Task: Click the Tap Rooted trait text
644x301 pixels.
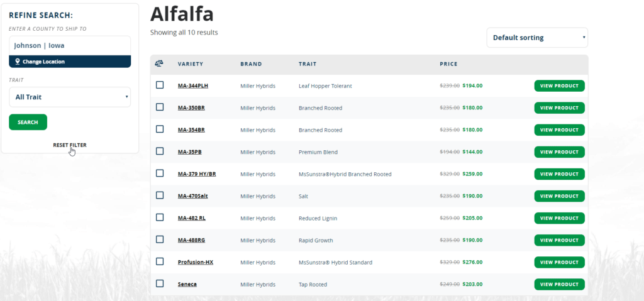Action: click(x=313, y=285)
